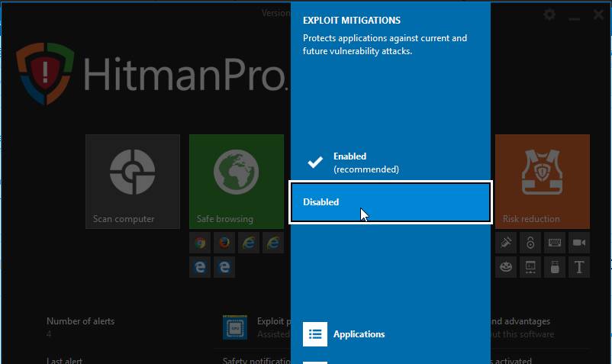This screenshot has height=364, width=612.
Task: Click the syringe risk reduction icon
Action: coord(506,243)
